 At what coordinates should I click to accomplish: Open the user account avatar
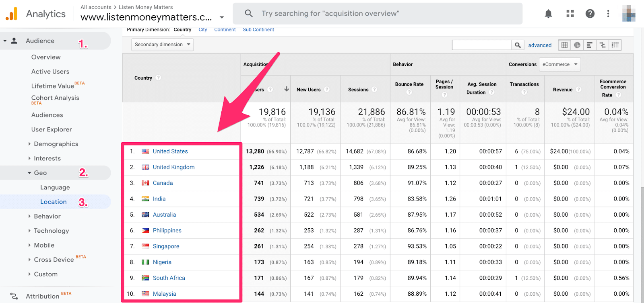629,14
